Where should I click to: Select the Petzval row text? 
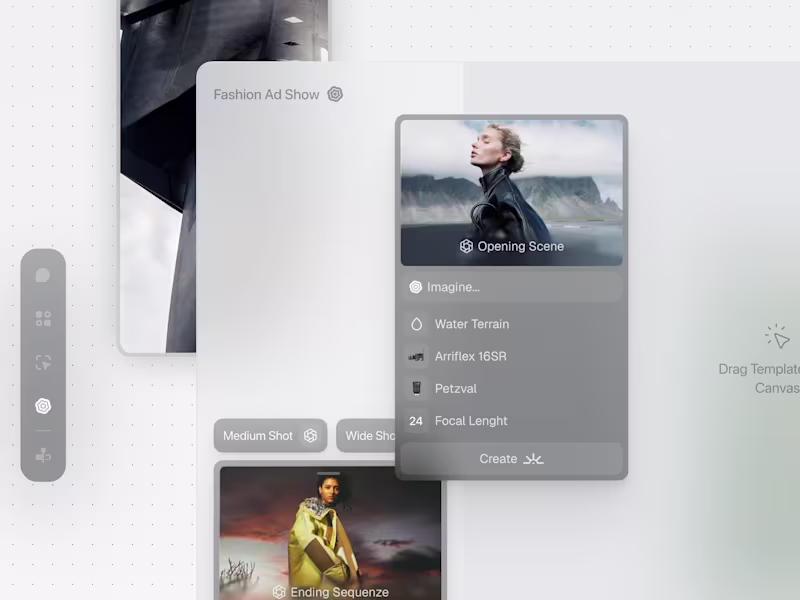point(456,388)
